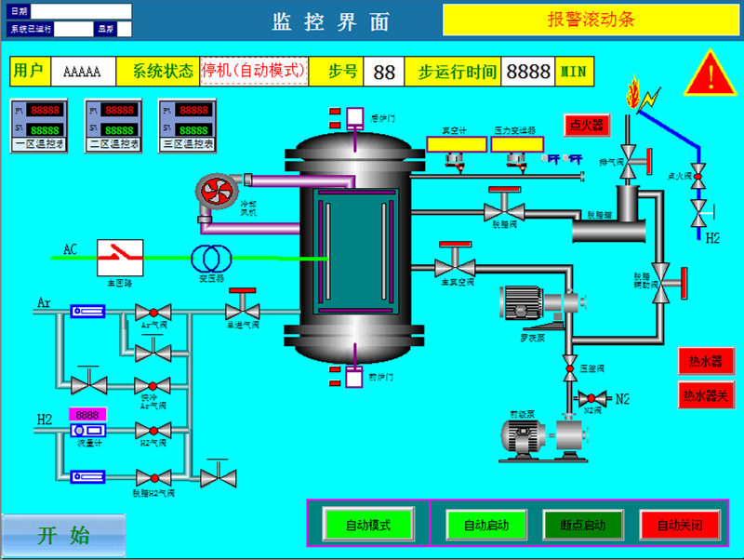Click the H2气阀 valve icon

click(153, 431)
